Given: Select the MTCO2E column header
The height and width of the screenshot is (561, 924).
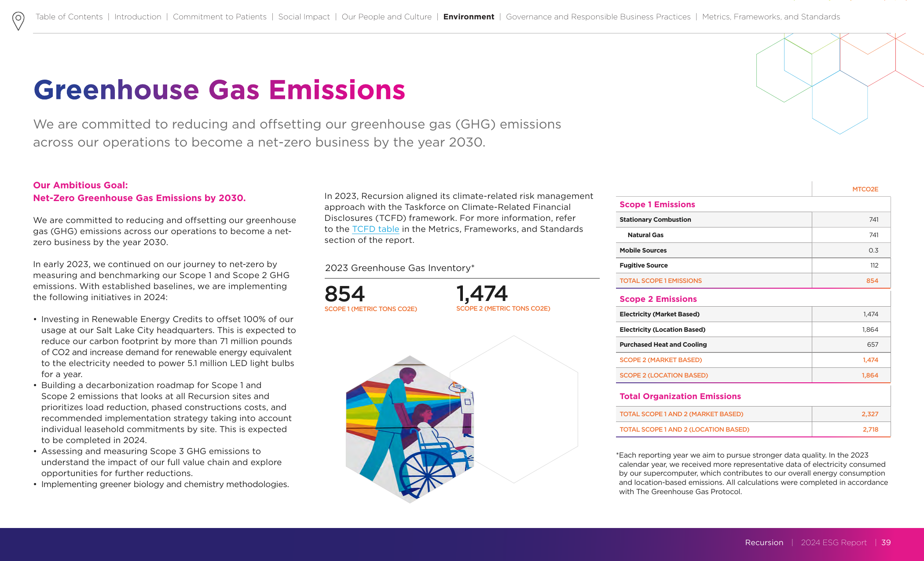Looking at the screenshot, I should coord(865,189).
